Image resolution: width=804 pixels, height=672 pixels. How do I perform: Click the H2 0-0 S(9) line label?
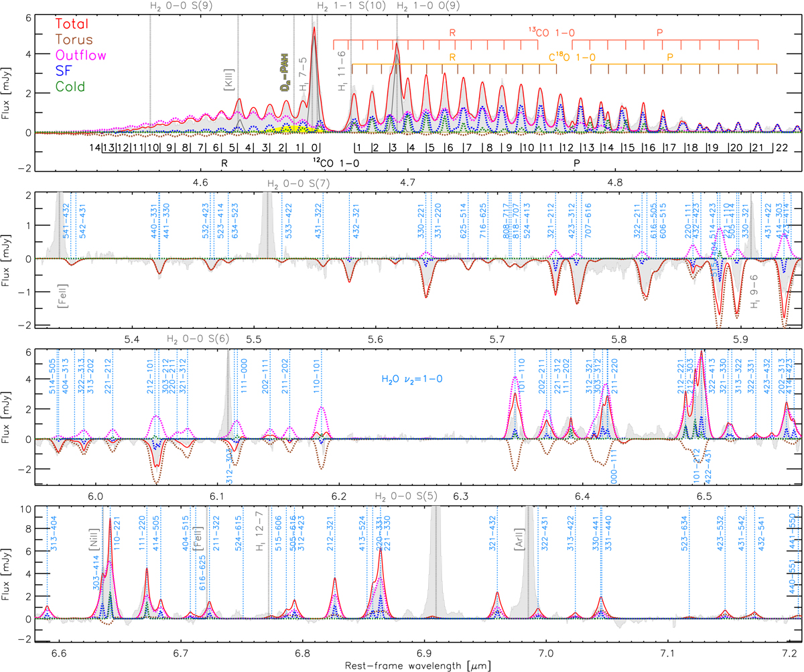(175, 6)
